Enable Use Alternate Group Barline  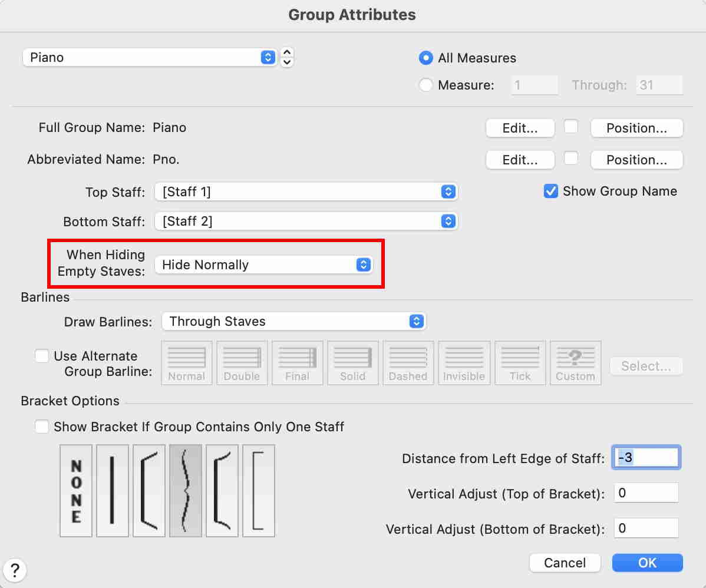42,356
